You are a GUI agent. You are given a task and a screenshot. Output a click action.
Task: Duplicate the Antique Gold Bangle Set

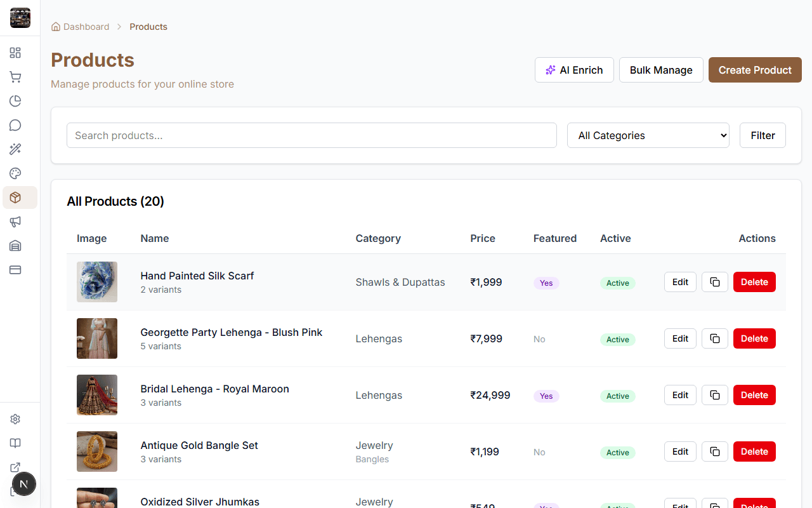point(714,451)
